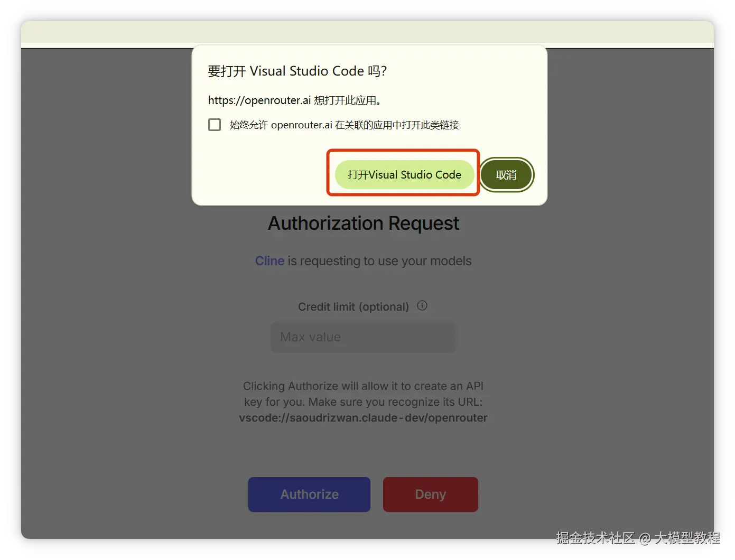This screenshot has height=560, width=735.
Task: Check always allow openrouter.ai links checkbox
Action: click(215, 125)
